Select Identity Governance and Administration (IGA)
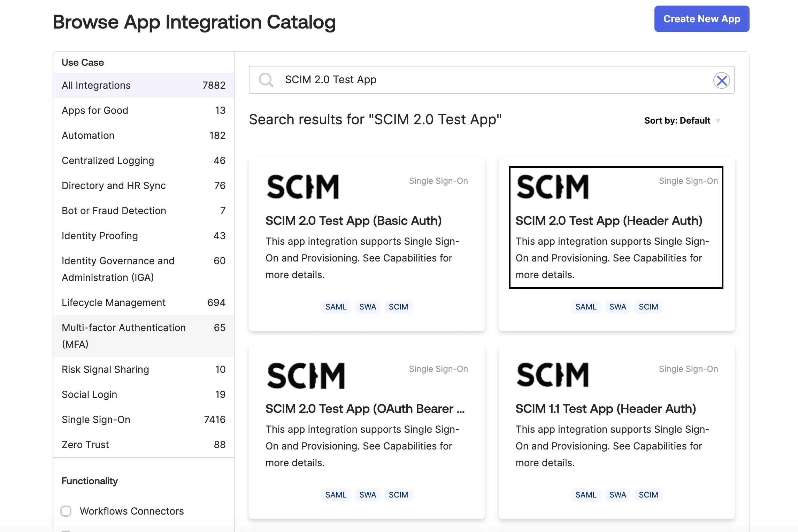 pyautogui.click(x=144, y=269)
